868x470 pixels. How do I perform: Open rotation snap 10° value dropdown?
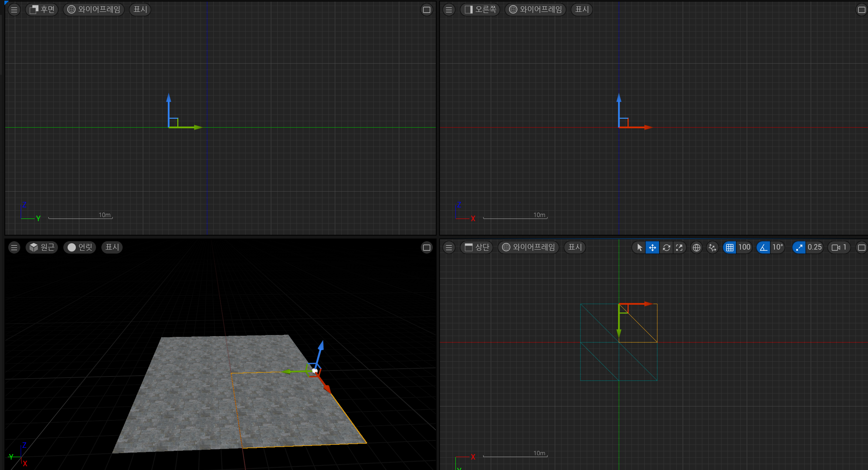[x=777, y=247]
